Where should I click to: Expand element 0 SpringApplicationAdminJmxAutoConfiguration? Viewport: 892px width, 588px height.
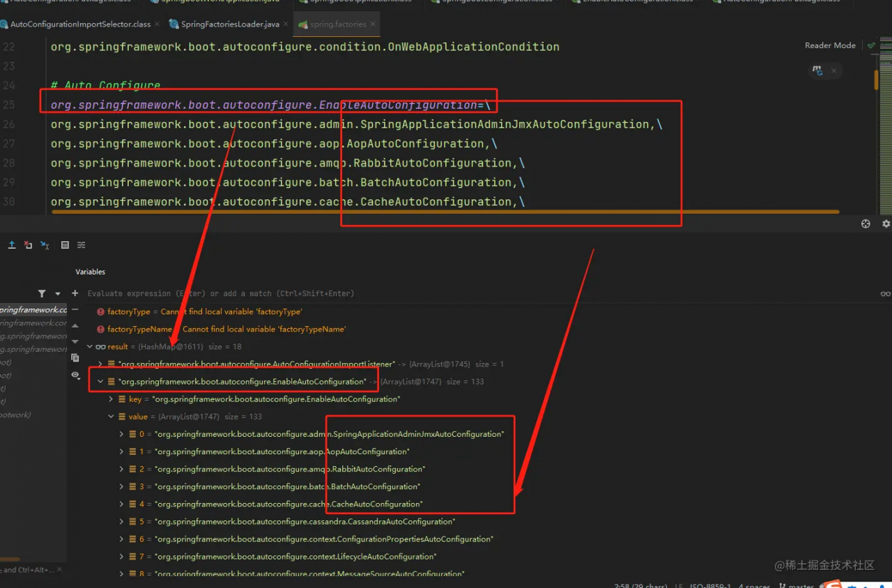tap(122, 434)
